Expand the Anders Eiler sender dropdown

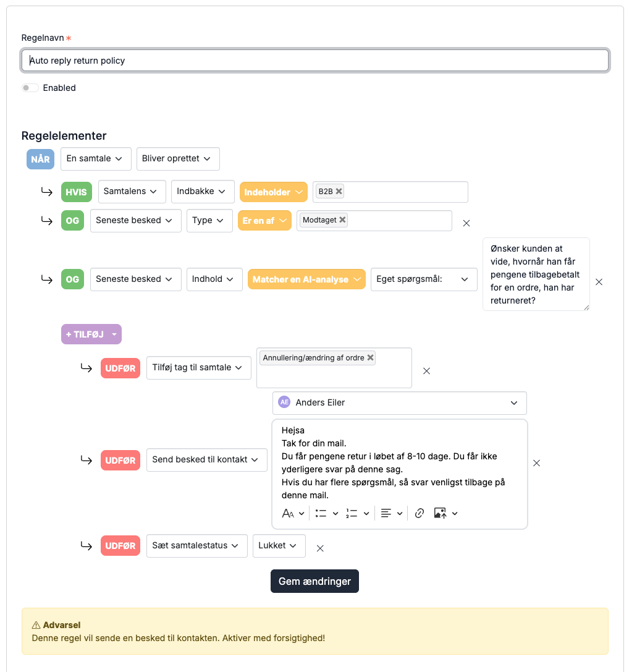tap(399, 403)
